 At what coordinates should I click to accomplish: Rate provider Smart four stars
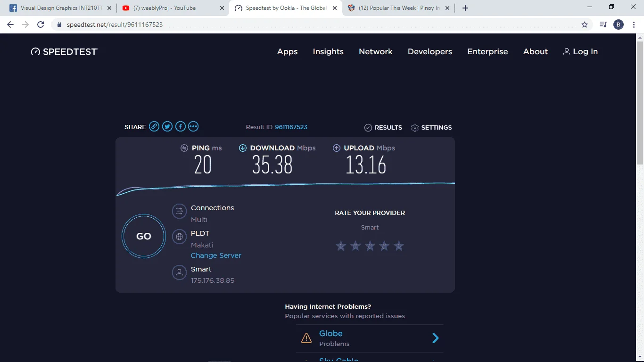pos(384,246)
